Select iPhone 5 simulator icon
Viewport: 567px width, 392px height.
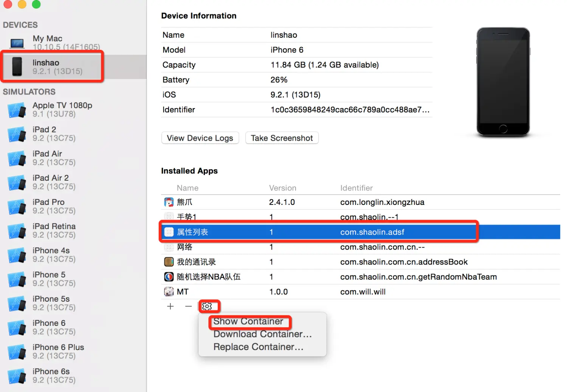tap(17, 279)
